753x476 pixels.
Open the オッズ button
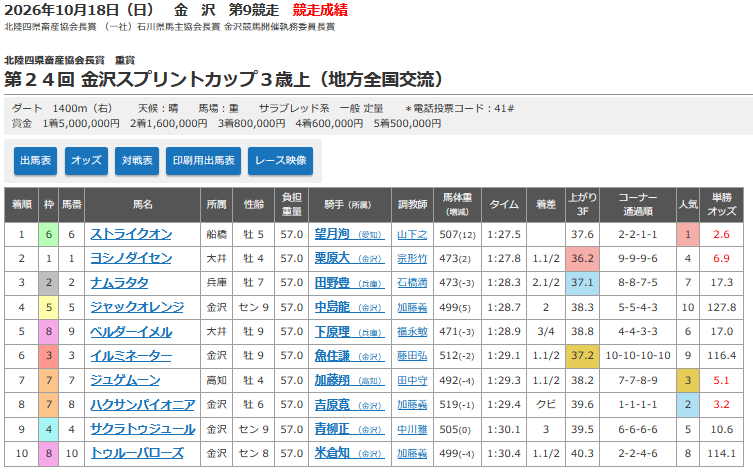tap(86, 160)
